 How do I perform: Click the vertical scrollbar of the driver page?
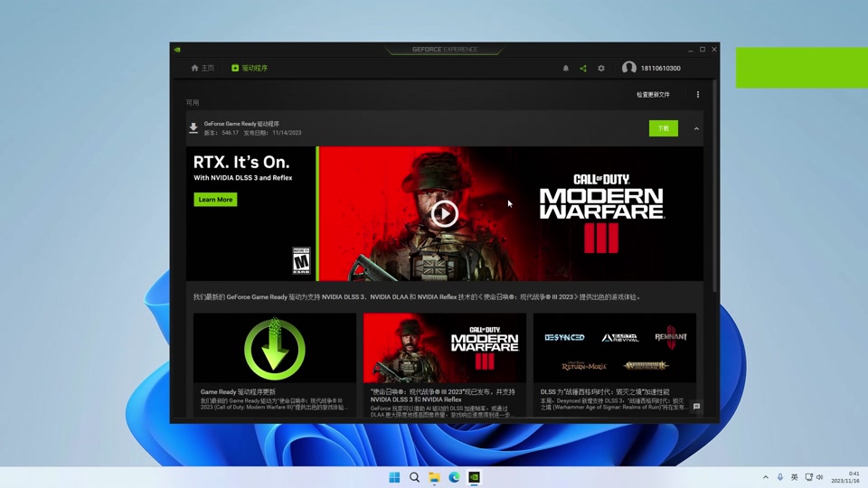pos(715,186)
